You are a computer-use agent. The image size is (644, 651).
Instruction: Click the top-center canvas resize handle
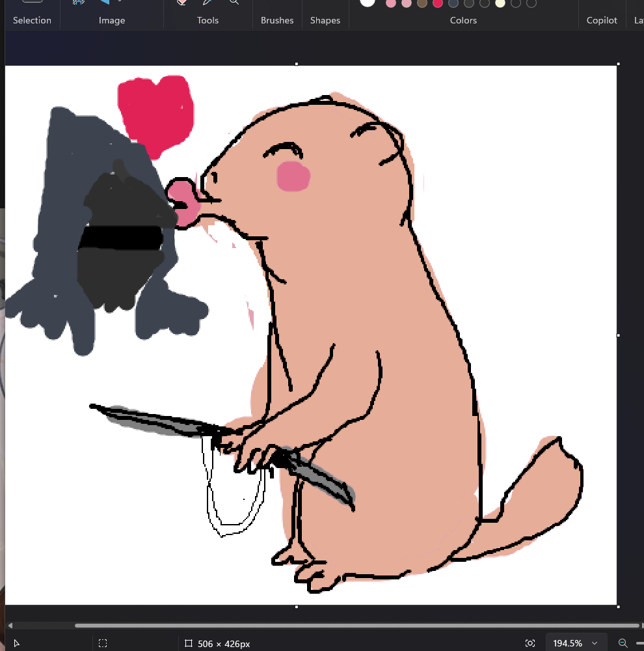(x=296, y=64)
